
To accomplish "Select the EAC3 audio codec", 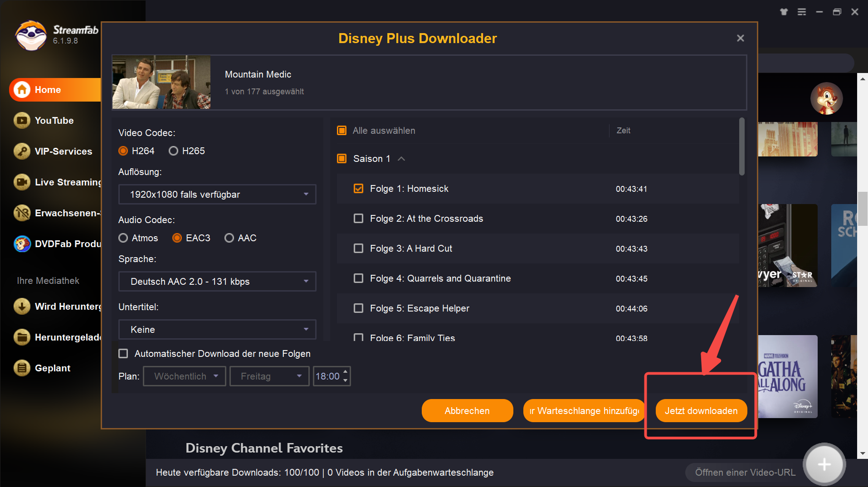I will [x=177, y=238].
